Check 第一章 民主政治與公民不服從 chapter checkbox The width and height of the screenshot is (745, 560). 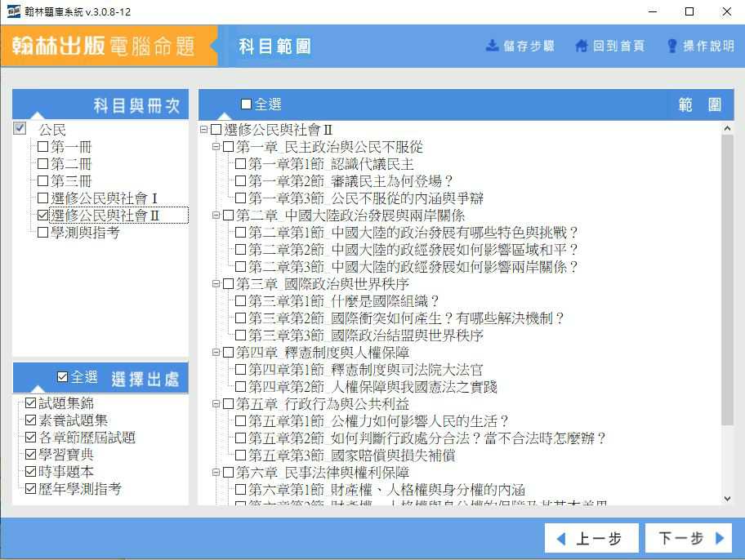(228, 147)
